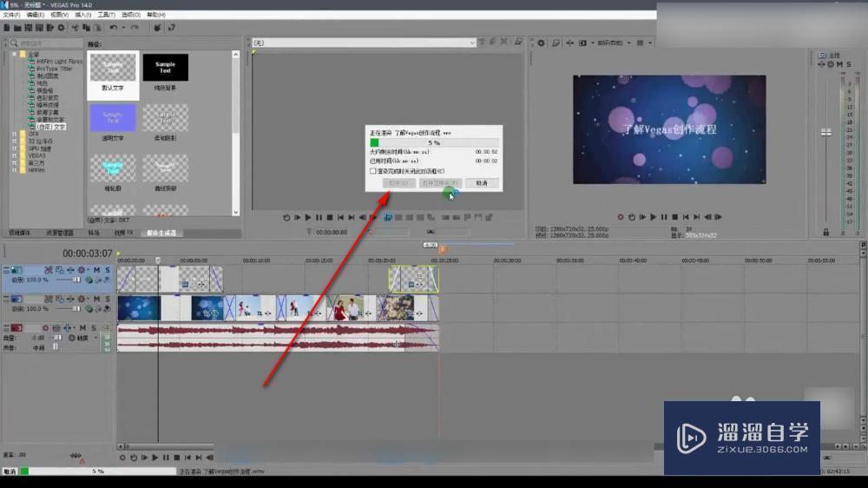The width and height of the screenshot is (868, 488).
Task: Select the blue 透明文字 preset thumbnail
Action: point(113,118)
